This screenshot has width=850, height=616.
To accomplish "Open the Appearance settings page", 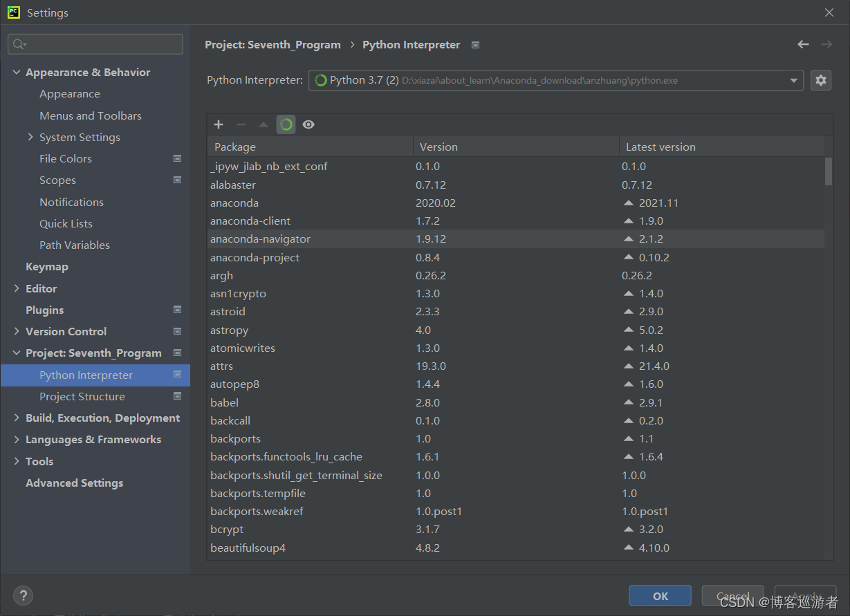I will tap(70, 94).
